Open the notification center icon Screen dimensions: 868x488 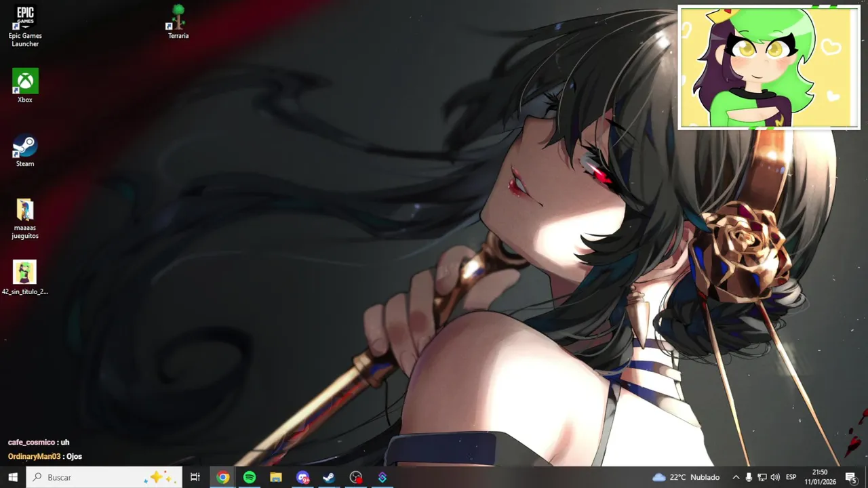(850, 477)
